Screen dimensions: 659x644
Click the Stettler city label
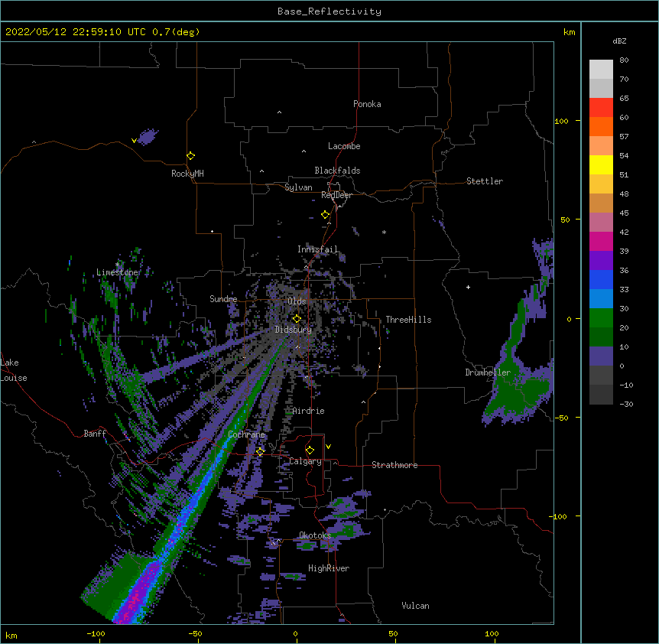[485, 181]
